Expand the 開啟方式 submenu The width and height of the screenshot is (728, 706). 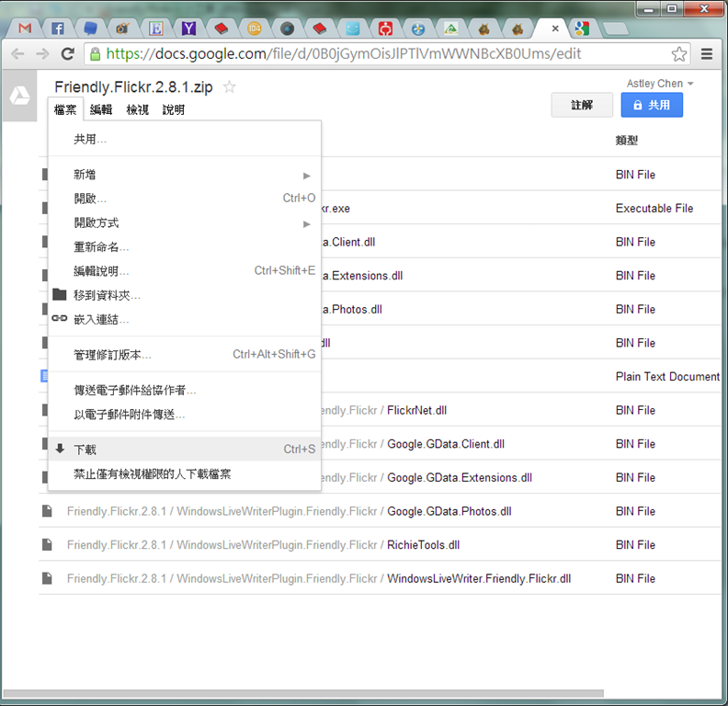point(185,223)
